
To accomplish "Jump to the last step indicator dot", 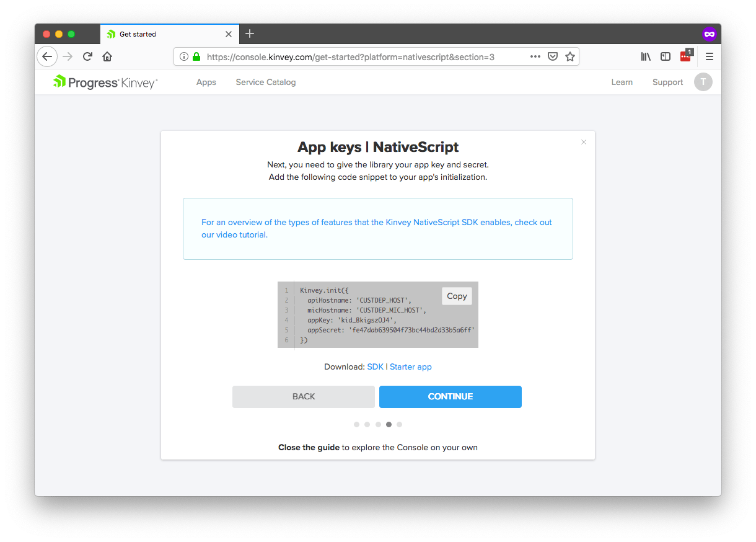I will pyautogui.click(x=400, y=425).
